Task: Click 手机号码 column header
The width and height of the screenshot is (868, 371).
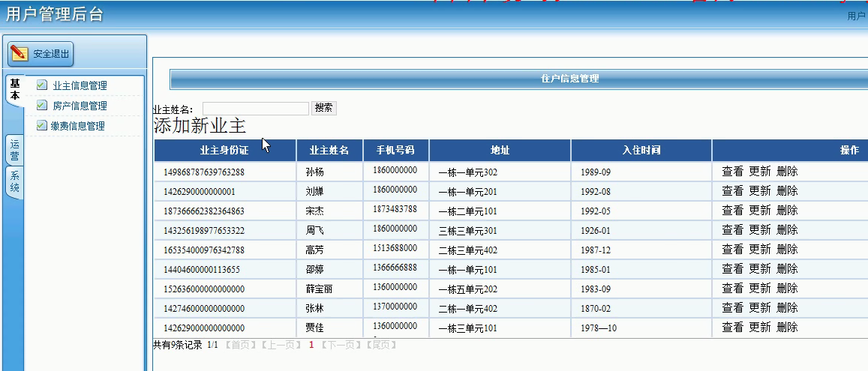Action: click(x=395, y=151)
